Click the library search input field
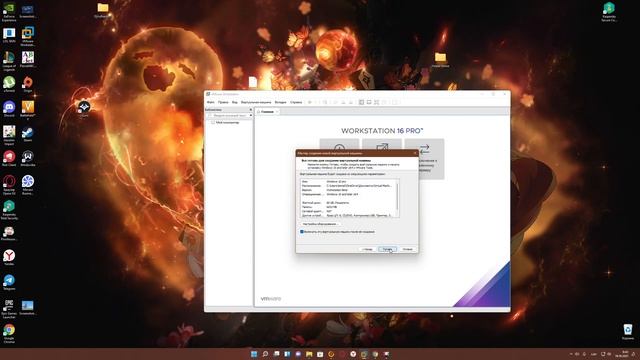 click(x=229, y=116)
